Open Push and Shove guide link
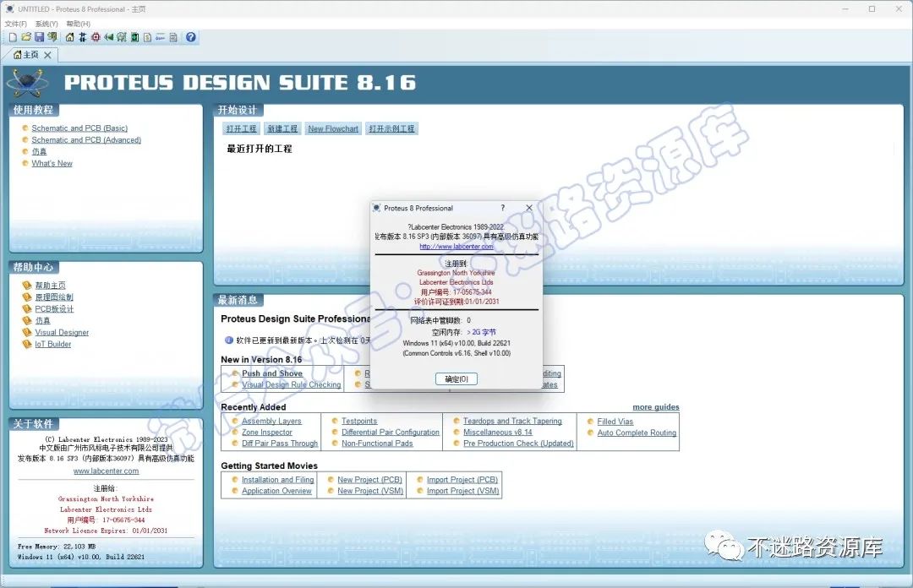 pyautogui.click(x=272, y=373)
